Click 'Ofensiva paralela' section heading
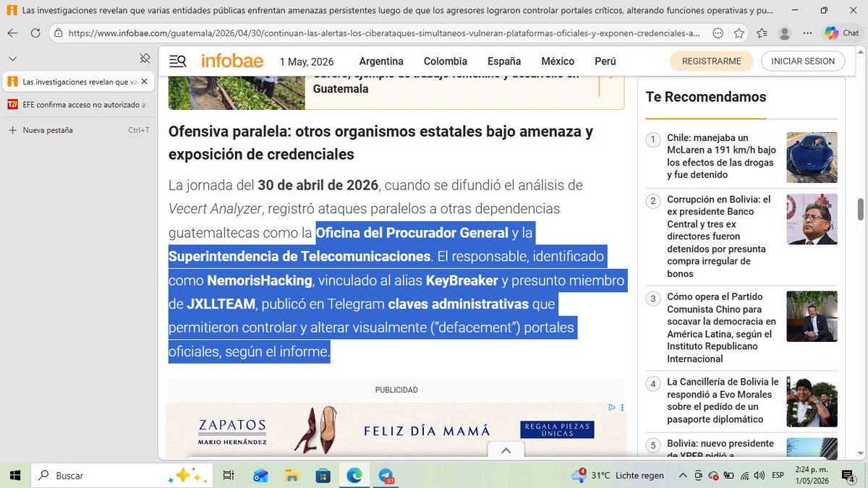868x488 pixels. tap(380, 143)
